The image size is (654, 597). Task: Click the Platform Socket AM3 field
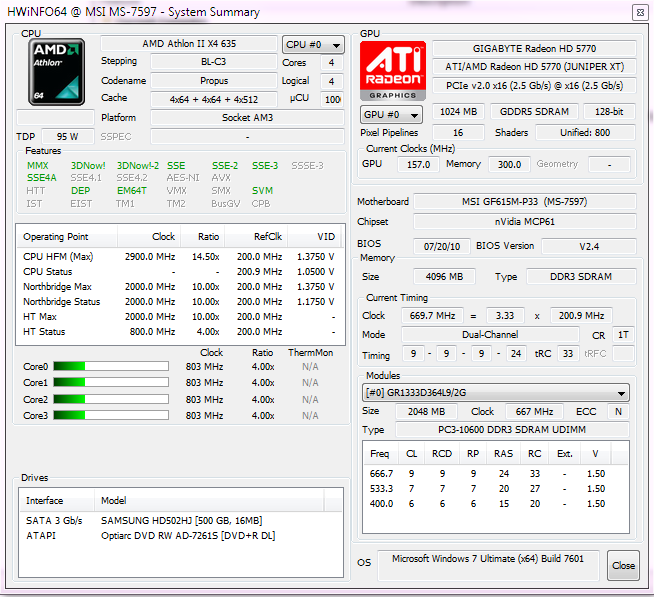(x=247, y=118)
